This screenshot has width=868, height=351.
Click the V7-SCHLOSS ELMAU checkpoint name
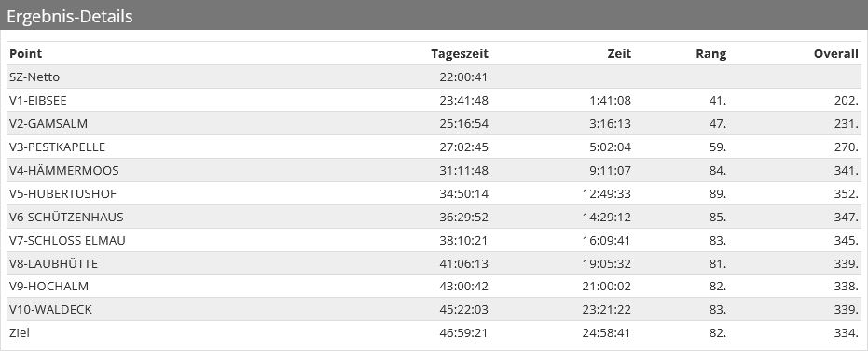pos(67,240)
